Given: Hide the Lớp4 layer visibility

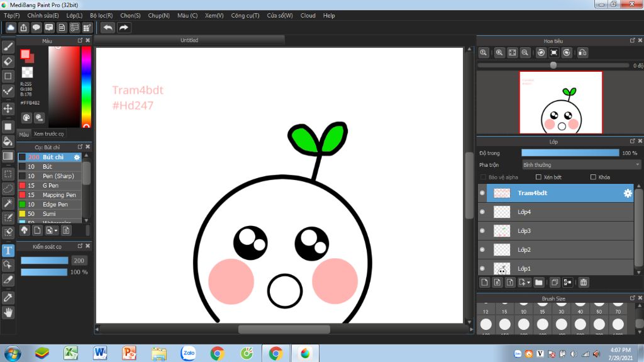Looking at the screenshot, I should (x=482, y=212).
